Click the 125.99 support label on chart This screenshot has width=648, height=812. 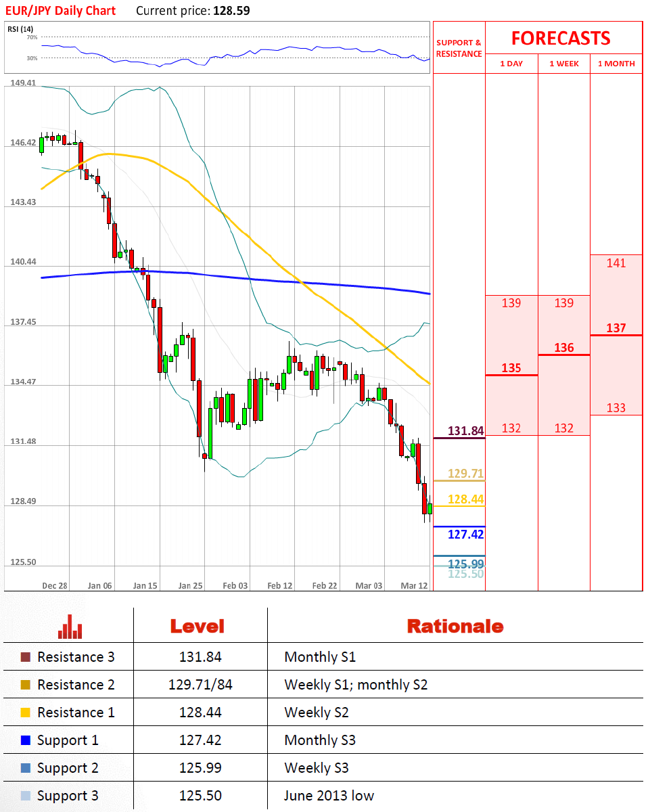pos(466,564)
